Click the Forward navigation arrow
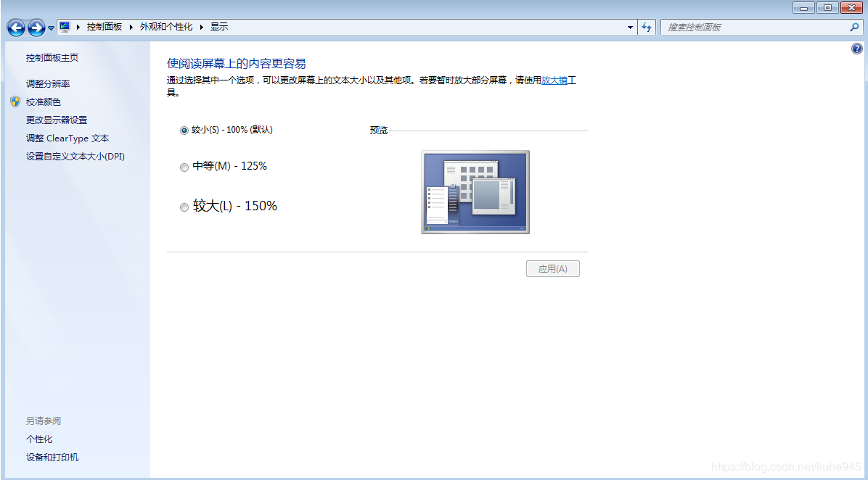Screen dimensions: 868x480 click(36, 27)
